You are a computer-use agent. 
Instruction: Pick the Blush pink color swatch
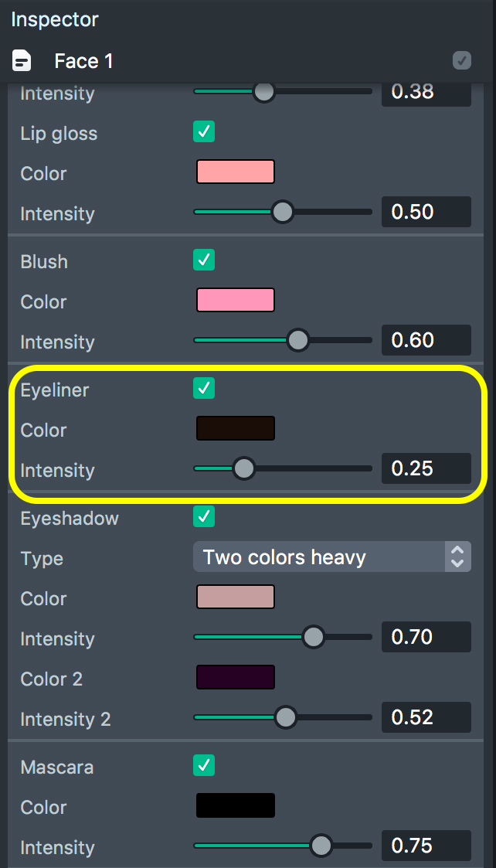pos(236,300)
